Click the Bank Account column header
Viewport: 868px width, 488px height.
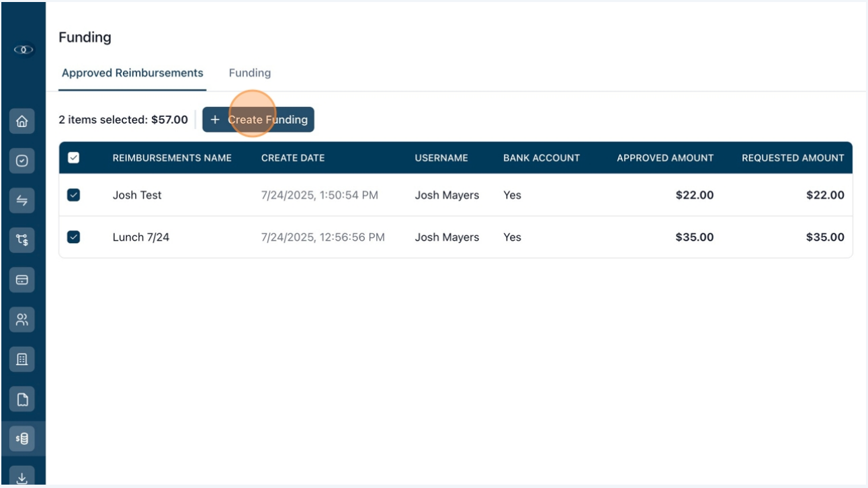(x=541, y=158)
